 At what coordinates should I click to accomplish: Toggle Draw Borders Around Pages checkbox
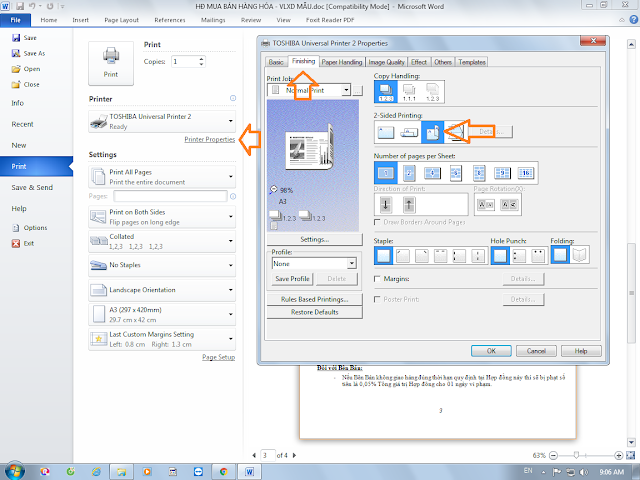pos(377,222)
